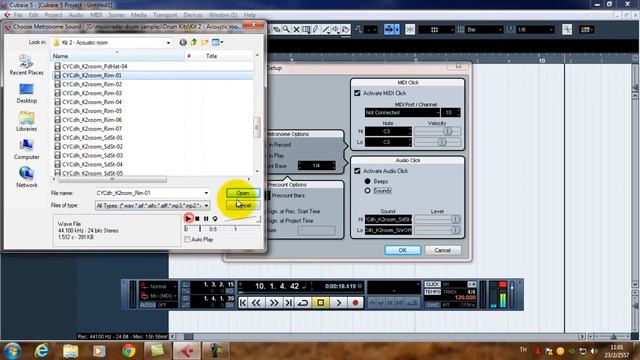Select the Beeps radio button
This screenshot has height=360, width=640.
[x=367, y=181]
